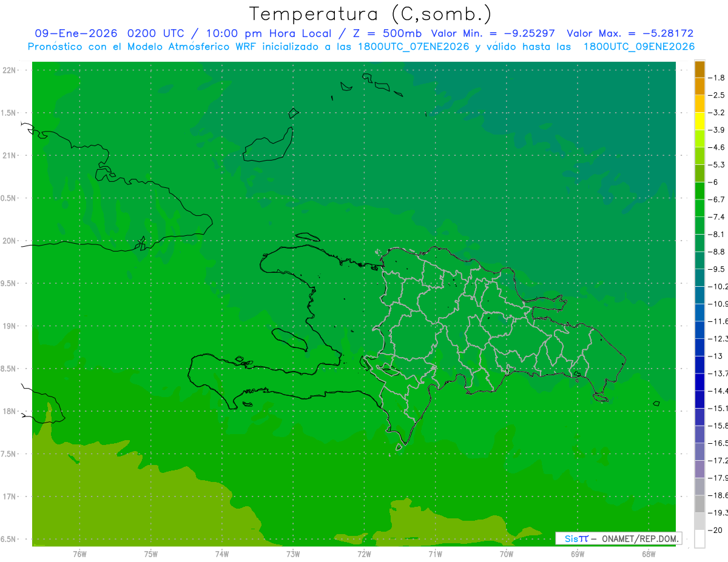Click the '-11.6' color scale label
The width and height of the screenshot is (728, 562).
pyautogui.click(x=718, y=321)
